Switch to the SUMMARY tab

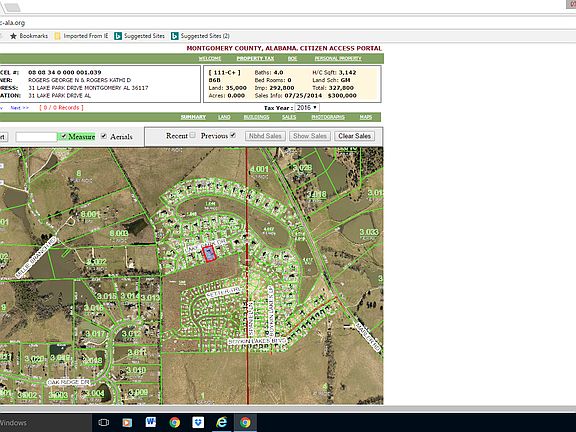pos(193,117)
